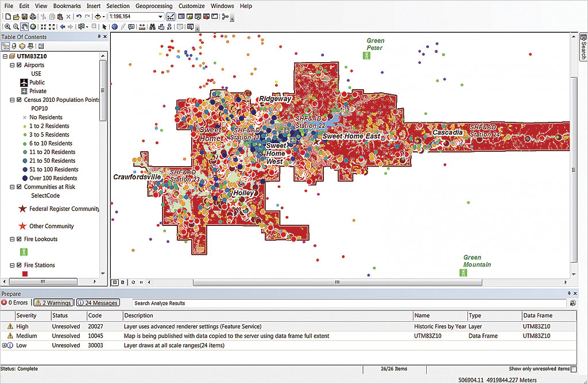Toggle the Airports layer checkbox
The width and height of the screenshot is (588, 384).
19,65
